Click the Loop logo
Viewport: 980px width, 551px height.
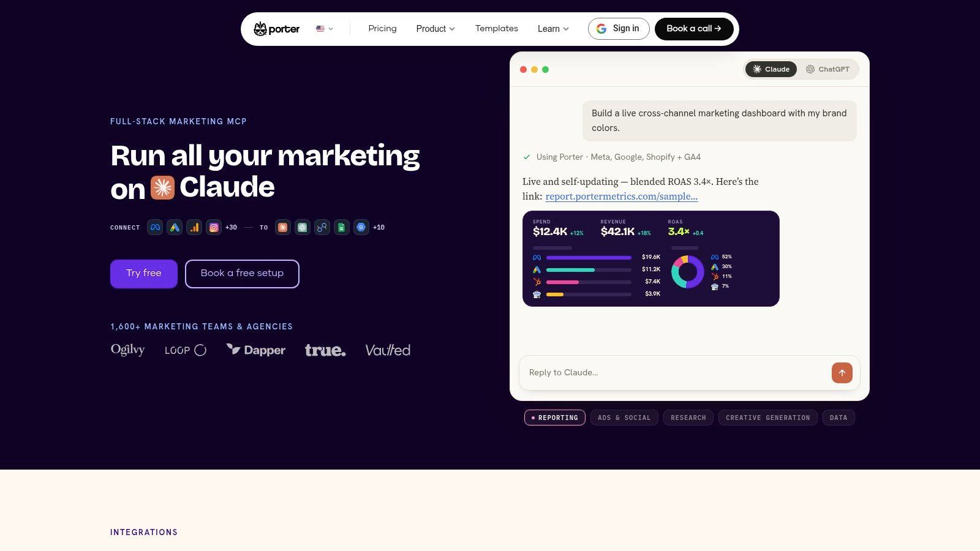186,350
